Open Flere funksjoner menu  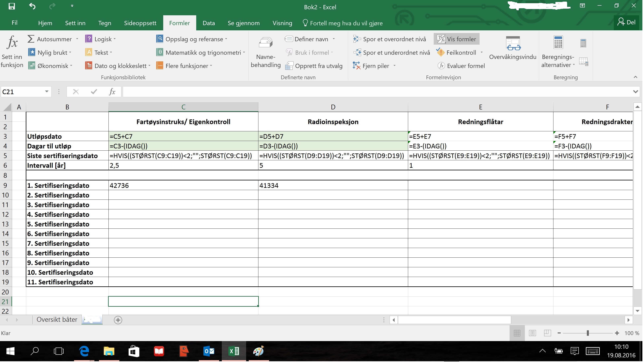tap(184, 66)
